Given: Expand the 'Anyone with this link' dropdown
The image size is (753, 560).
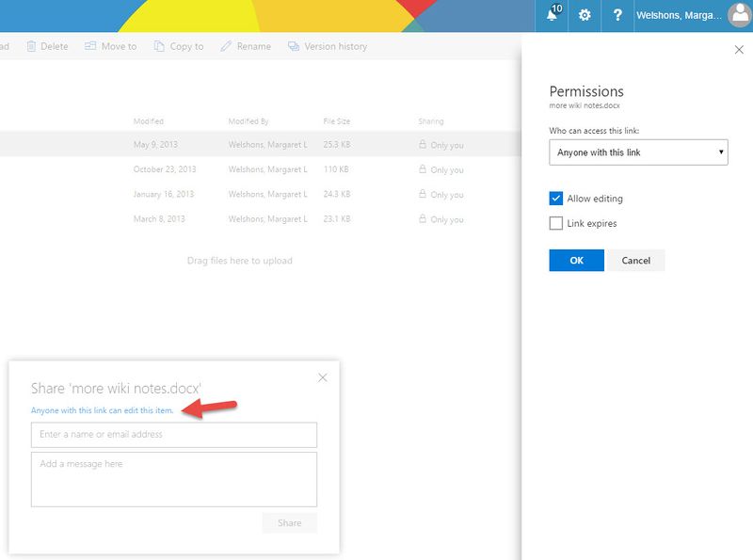Looking at the screenshot, I should (638, 152).
